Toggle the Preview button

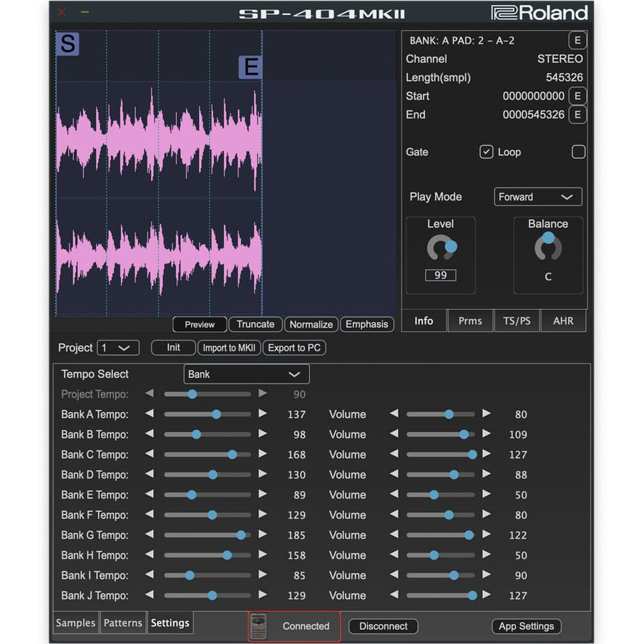click(200, 324)
